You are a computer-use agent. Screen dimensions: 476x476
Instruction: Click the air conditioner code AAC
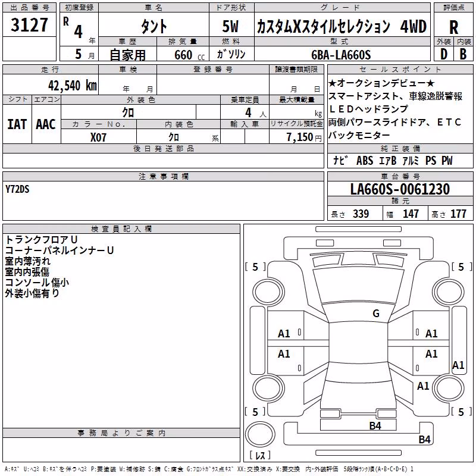46,124
